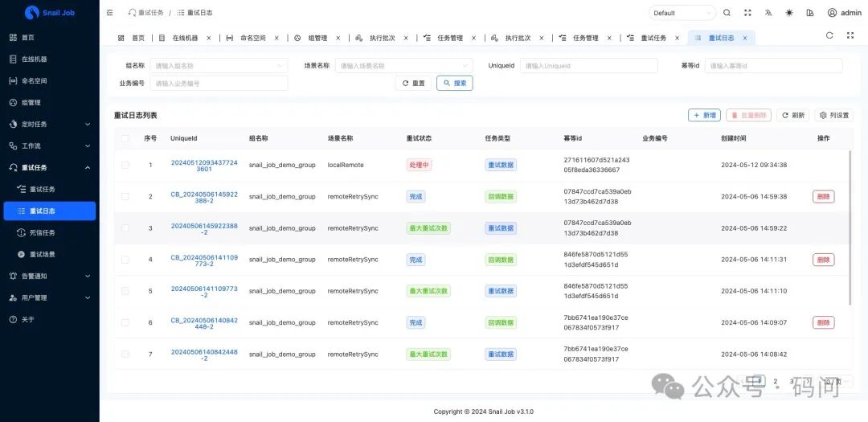Maximize content icon in tab bar

(x=850, y=35)
